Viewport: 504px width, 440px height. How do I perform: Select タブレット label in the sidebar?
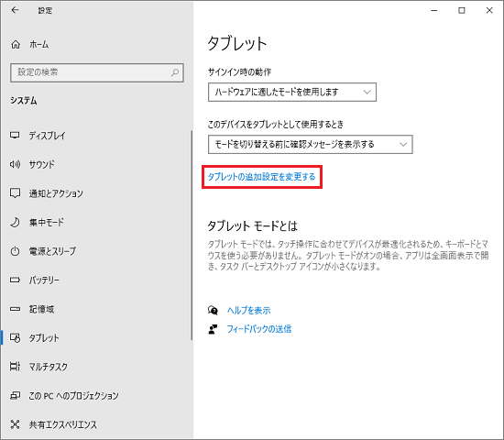[x=44, y=338]
